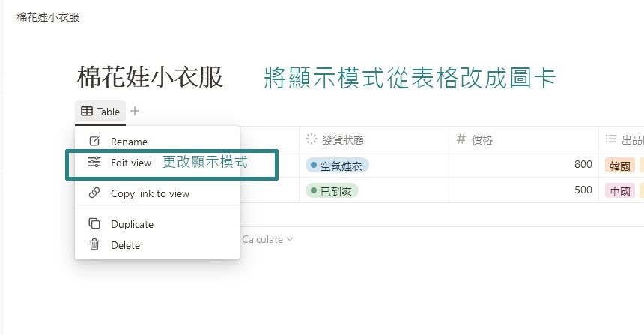
Task: Add a new view with the plus icon
Action: click(x=135, y=111)
